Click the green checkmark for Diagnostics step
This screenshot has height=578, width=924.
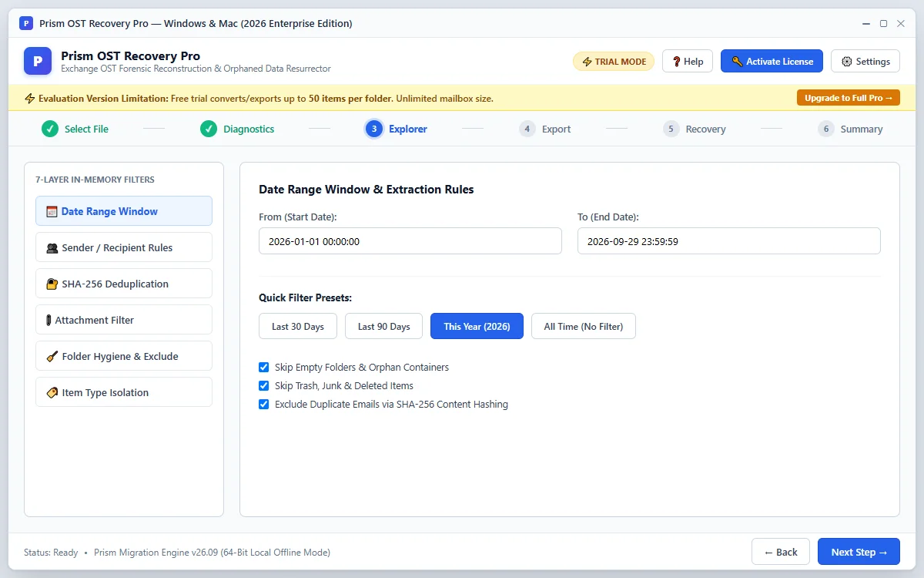point(209,129)
